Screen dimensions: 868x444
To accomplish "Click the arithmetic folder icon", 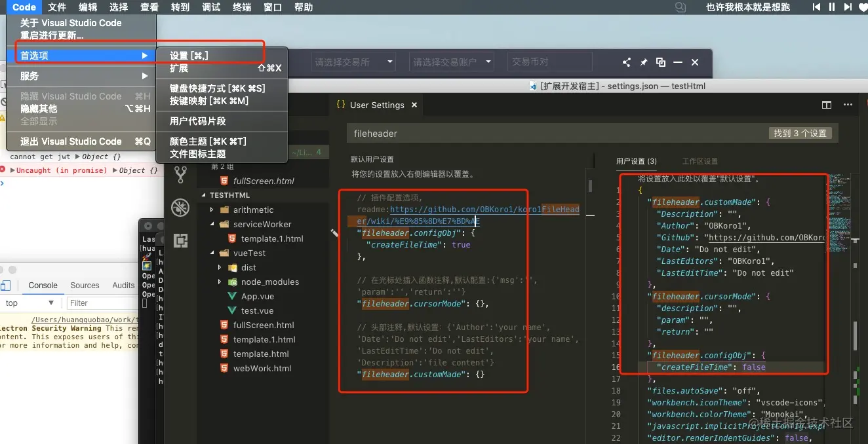I will pos(225,210).
